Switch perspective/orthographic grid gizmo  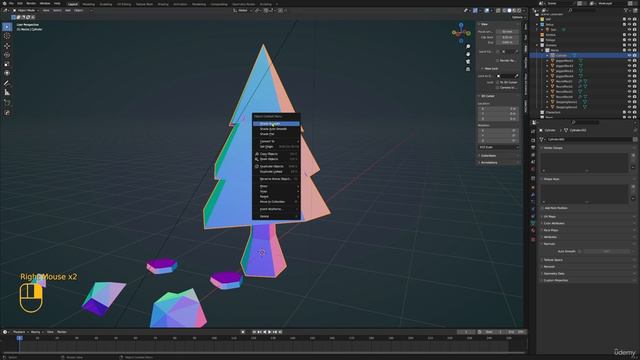[x=468, y=69]
